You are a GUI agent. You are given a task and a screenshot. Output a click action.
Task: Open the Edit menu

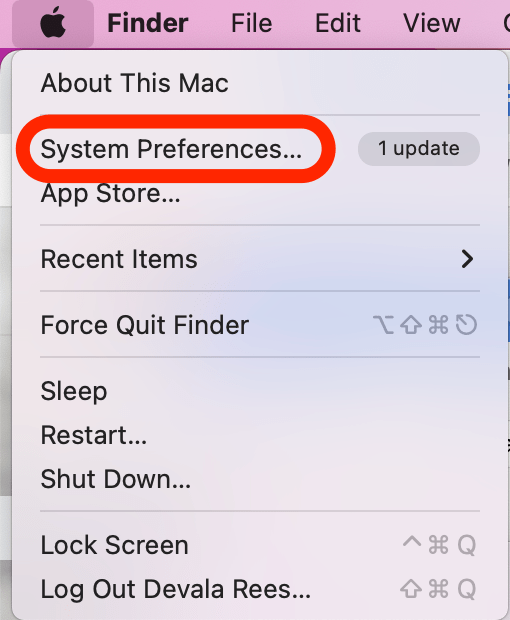338,23
